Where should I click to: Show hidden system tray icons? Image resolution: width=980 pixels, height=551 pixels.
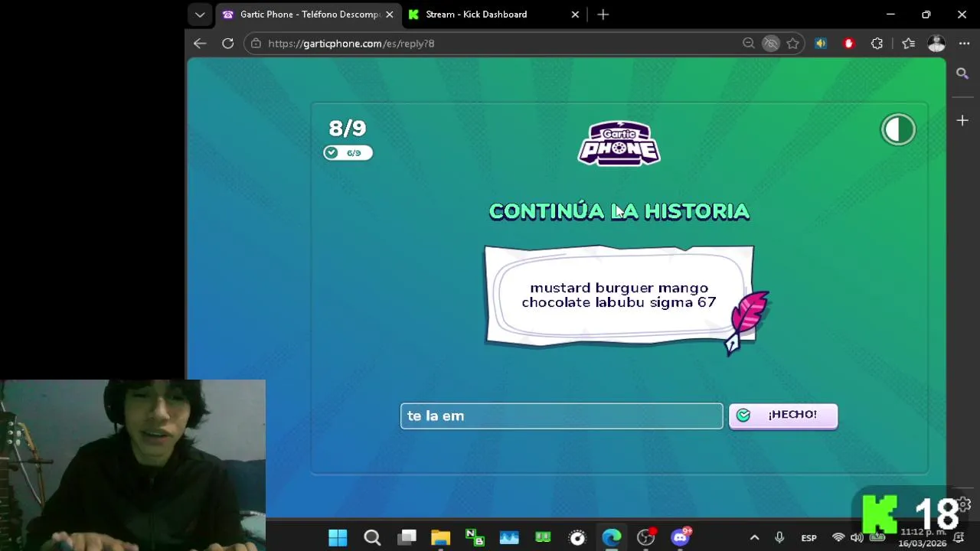754,537
